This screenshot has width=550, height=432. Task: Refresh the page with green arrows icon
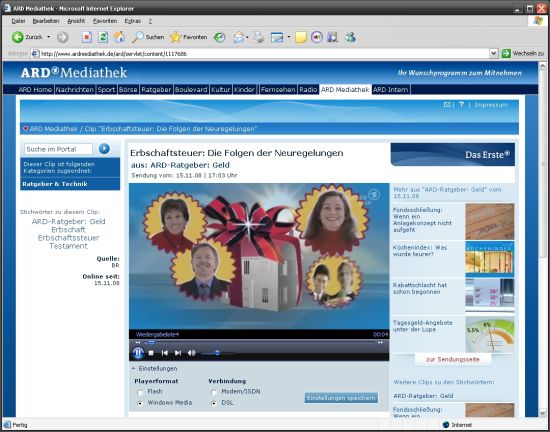(x=103, y=37)
